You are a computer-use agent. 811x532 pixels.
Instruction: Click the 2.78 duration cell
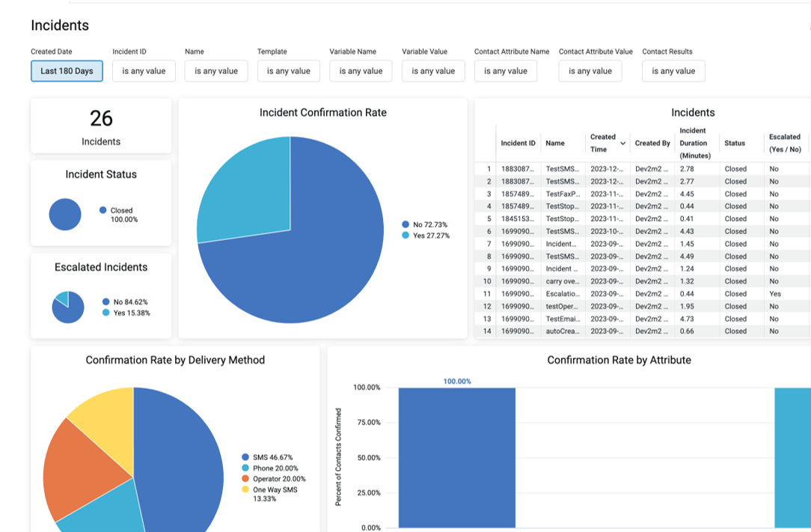(x=687, y=168)
